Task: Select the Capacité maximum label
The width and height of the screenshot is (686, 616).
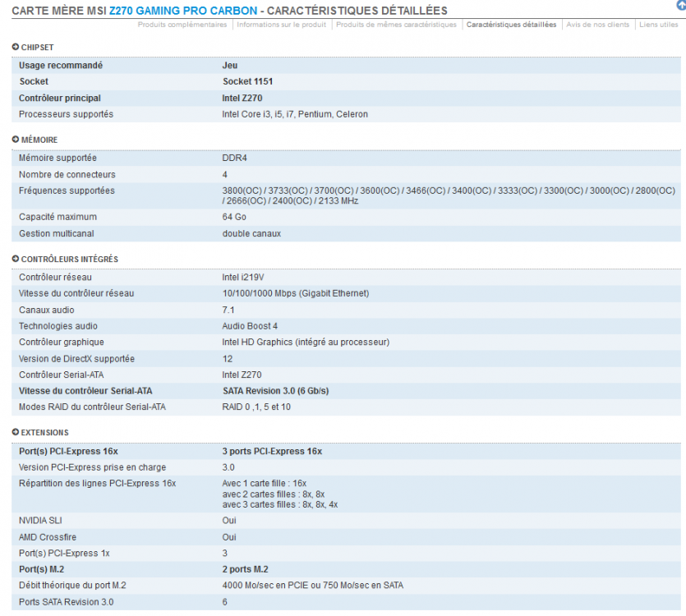Action: tap(58, 217)
